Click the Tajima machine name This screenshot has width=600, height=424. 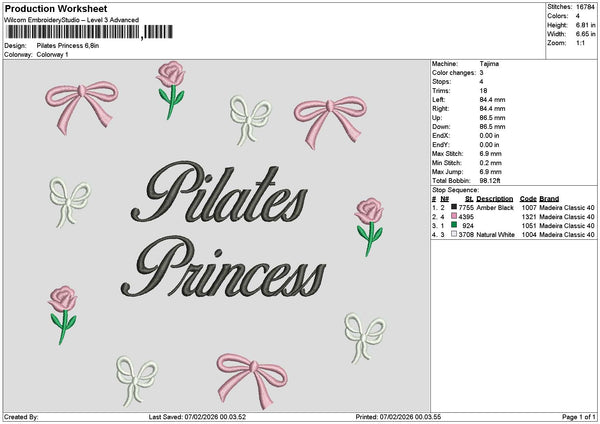click(489, 64)
